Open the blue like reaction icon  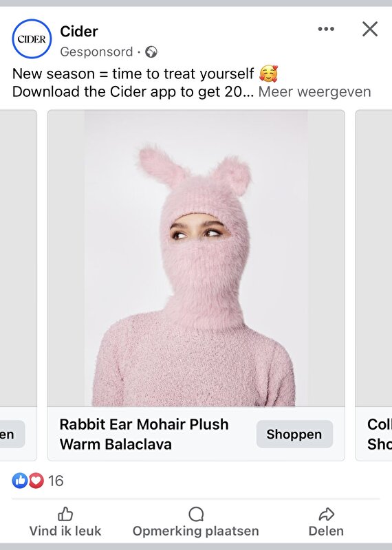point(20,481)
